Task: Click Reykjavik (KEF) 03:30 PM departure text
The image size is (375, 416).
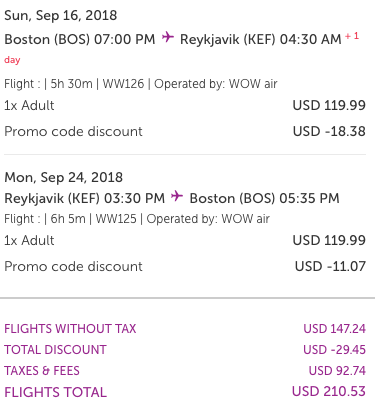Action: point(84,198)
